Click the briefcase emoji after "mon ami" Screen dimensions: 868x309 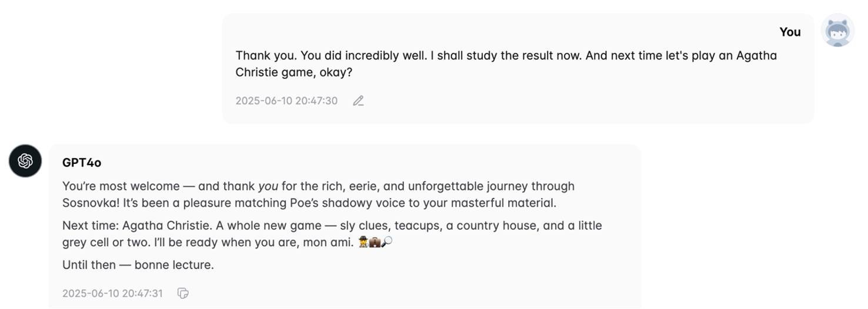coord(374,242)
